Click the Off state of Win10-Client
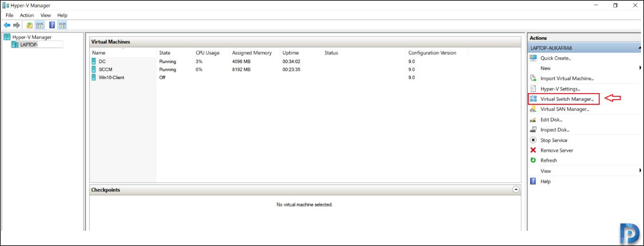The image size is (644, 246). point(162,77)
